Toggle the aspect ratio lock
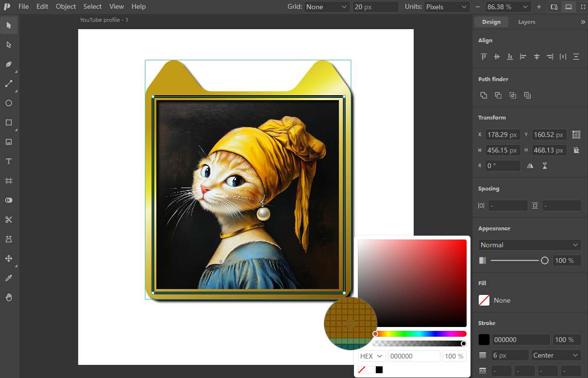This screenshot has width=588, height=378. pos(576,150)
